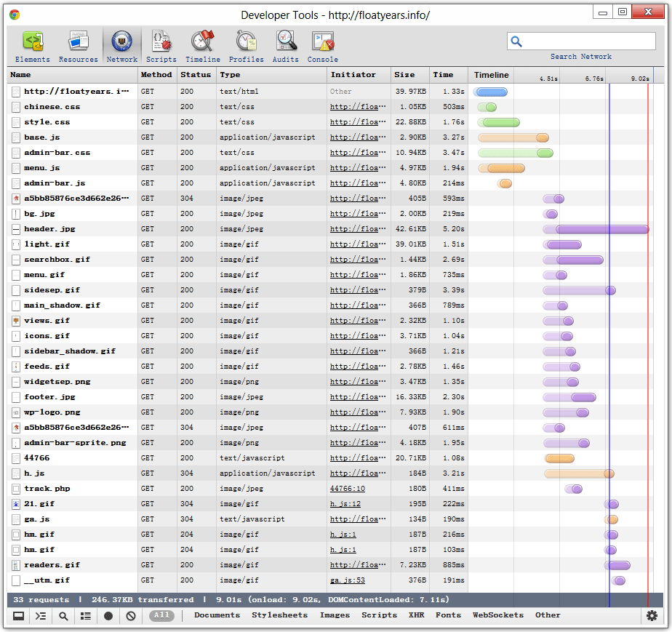Open initiator link for chinese.css
This screenshot has width=672, height=632.
pyautogui.click(x=358, y=107)
